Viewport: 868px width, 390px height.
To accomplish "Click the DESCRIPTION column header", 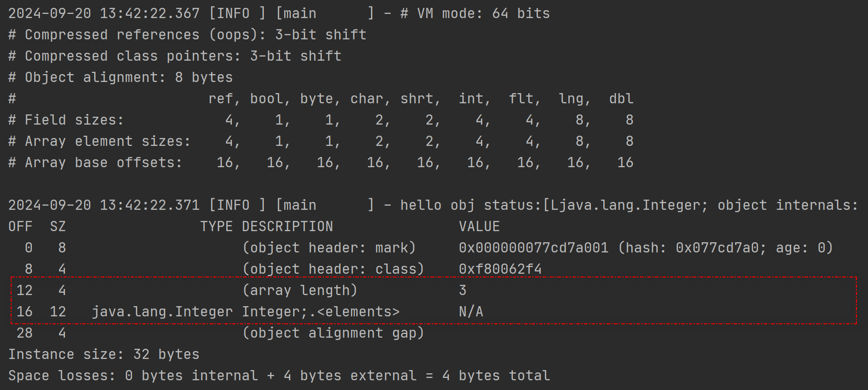I will (287, 226).
